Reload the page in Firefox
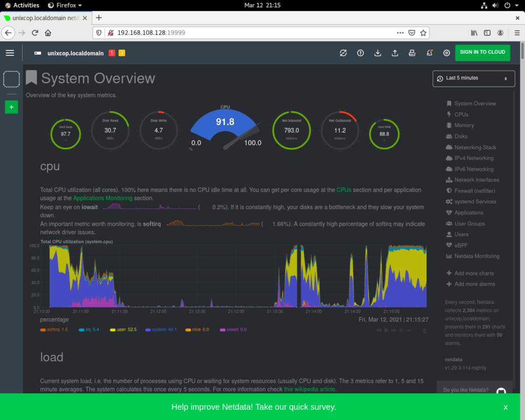525x420 pixels. (x=35, y=33)
